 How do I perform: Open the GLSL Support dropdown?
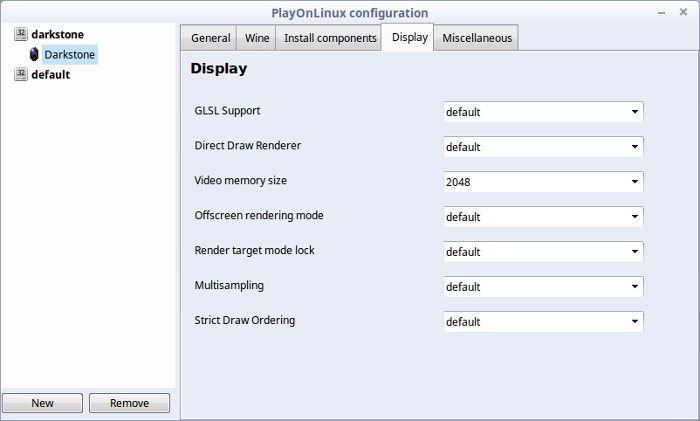[x=543, y=112]
